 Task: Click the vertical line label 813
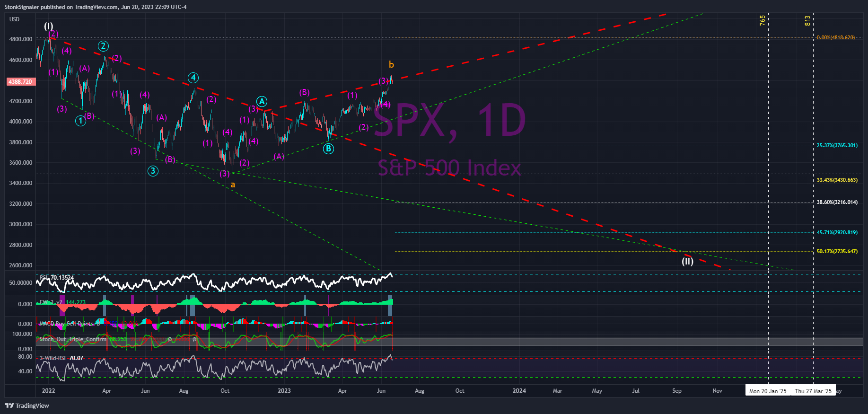[807, 21]
